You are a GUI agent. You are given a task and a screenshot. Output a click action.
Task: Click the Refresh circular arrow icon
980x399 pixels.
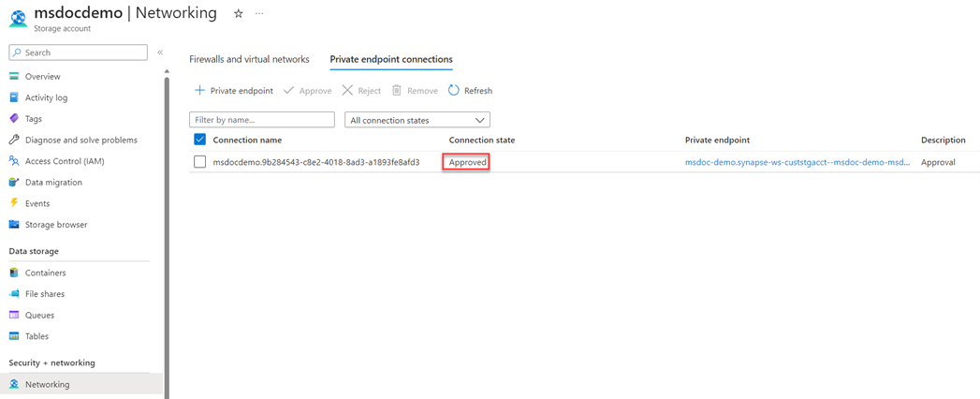tap(454, 91)
